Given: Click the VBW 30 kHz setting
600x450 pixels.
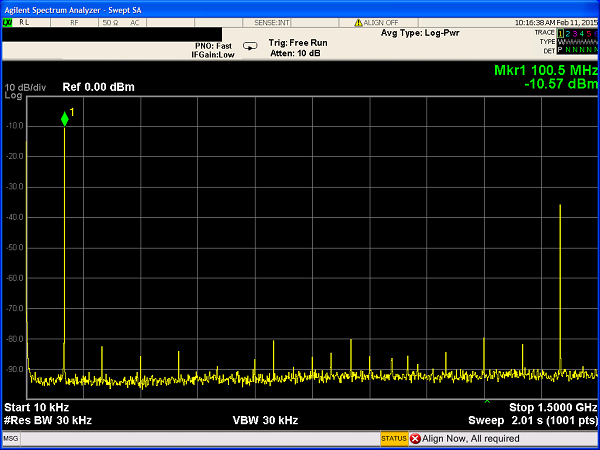Looking at the screenshot, I should click(265, 420).
